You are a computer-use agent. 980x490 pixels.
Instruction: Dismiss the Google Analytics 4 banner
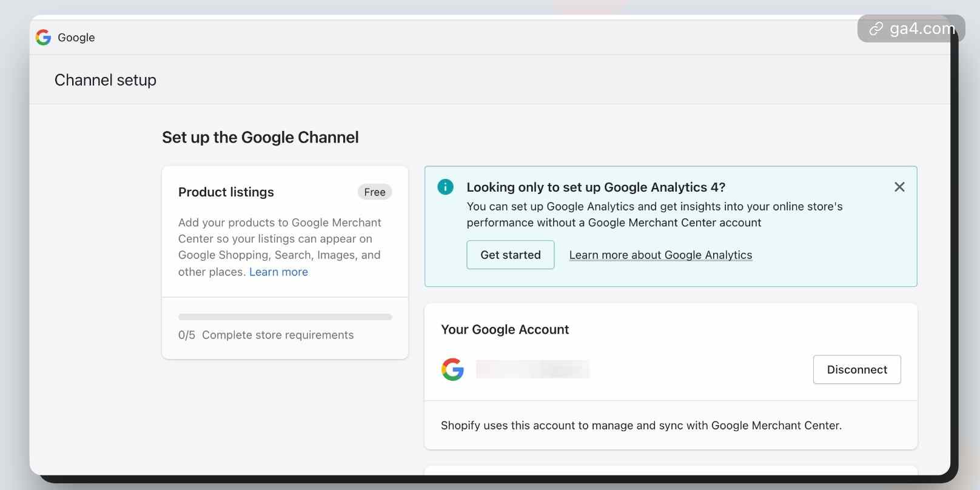tap(899, 187)
